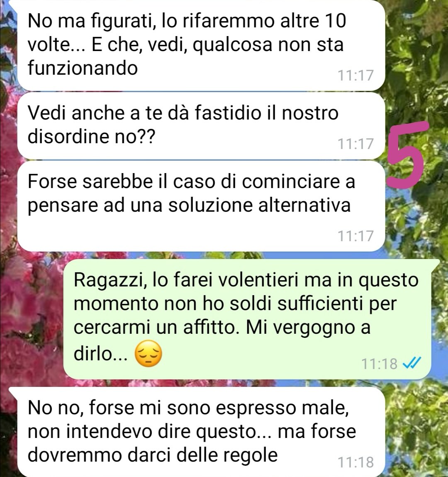The height and width of the screenshot is (477, 448).
Task: Select the "Forse sarebbe il caso" message
Action: (201, 206)
